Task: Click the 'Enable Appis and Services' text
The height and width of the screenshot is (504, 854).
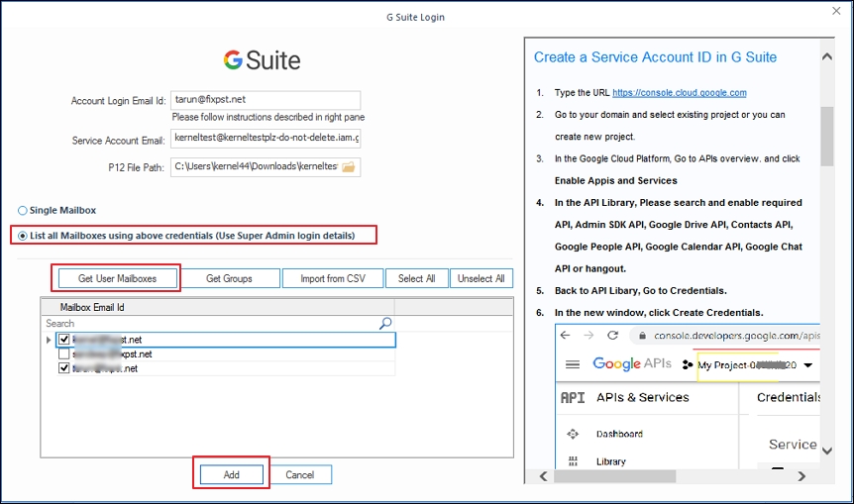Action: [x=615, y=180]
